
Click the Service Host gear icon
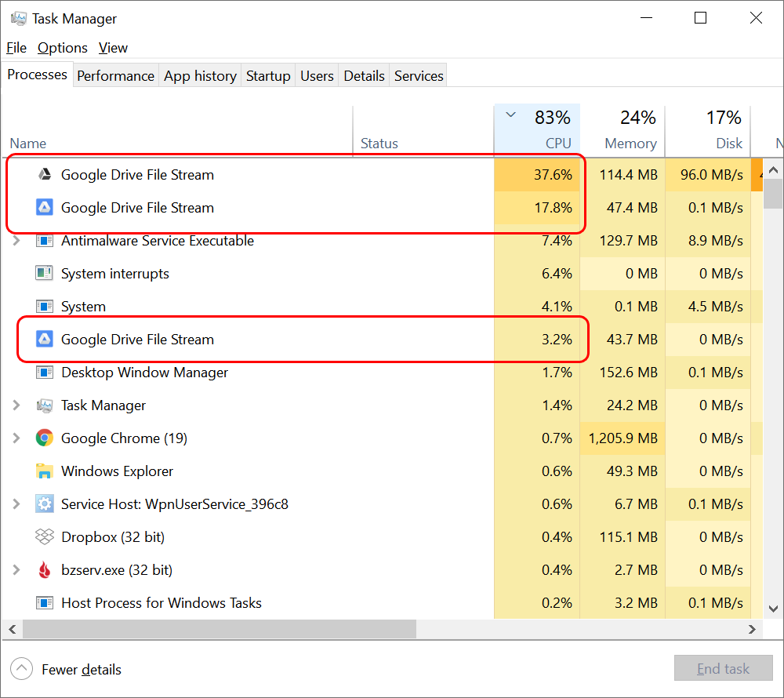(45, 504)
